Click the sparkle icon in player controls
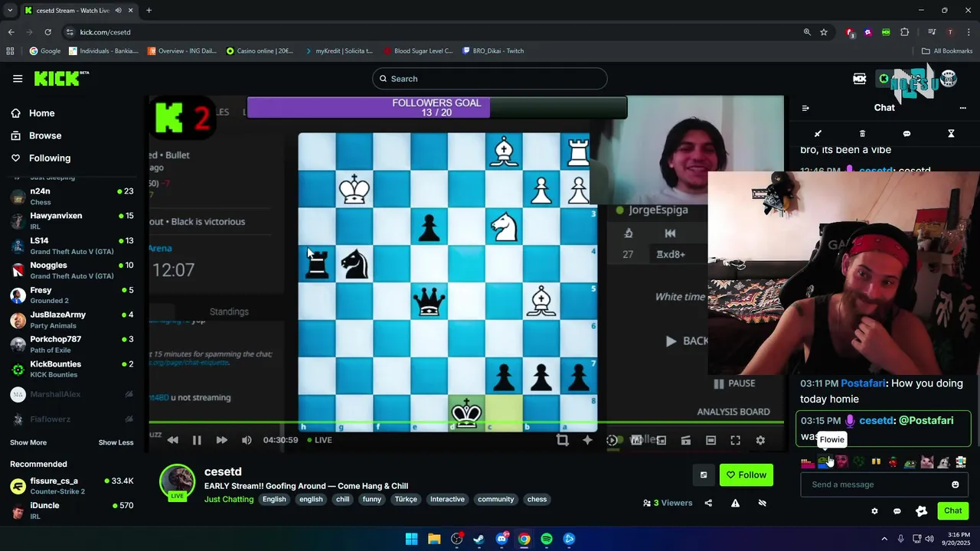 point(588,440)
